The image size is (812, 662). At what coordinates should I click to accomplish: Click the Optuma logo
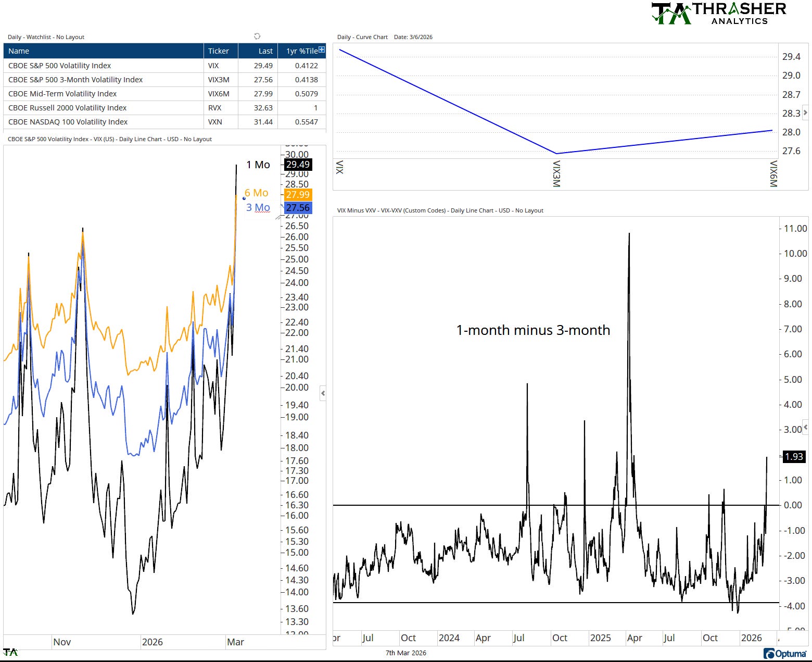(785, 653)
